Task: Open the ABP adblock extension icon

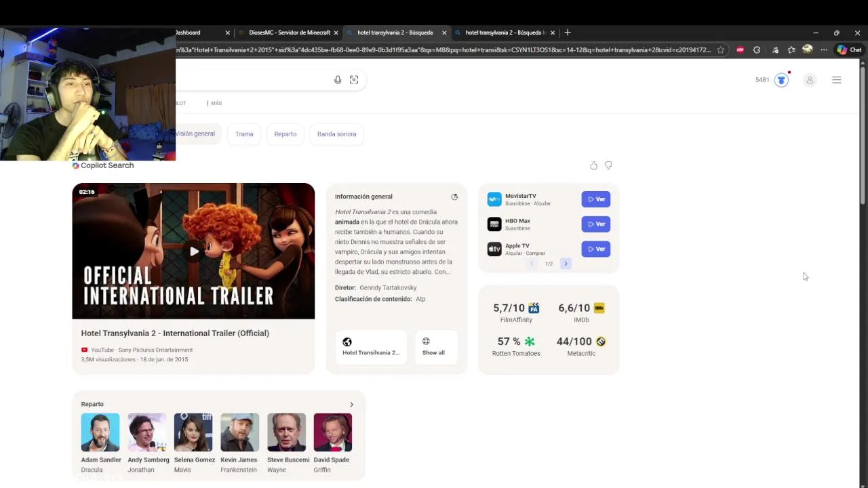Action: coord(740,50)
